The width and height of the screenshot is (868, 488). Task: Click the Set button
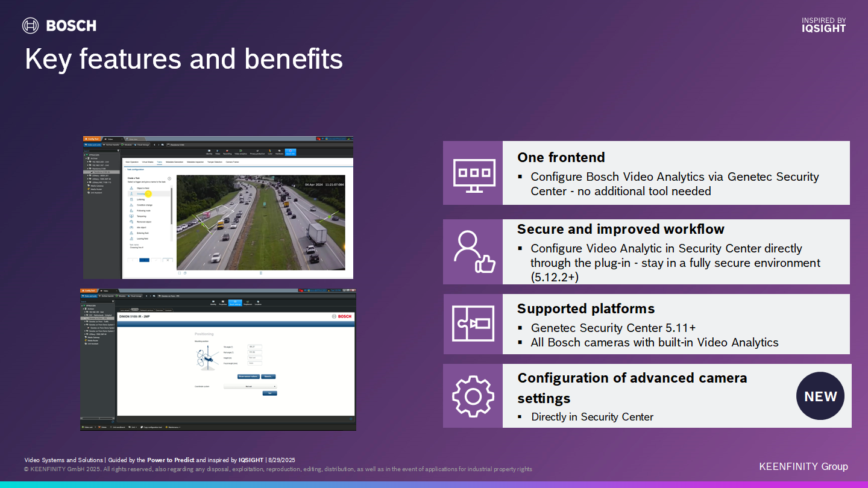[x=269, y=393]
